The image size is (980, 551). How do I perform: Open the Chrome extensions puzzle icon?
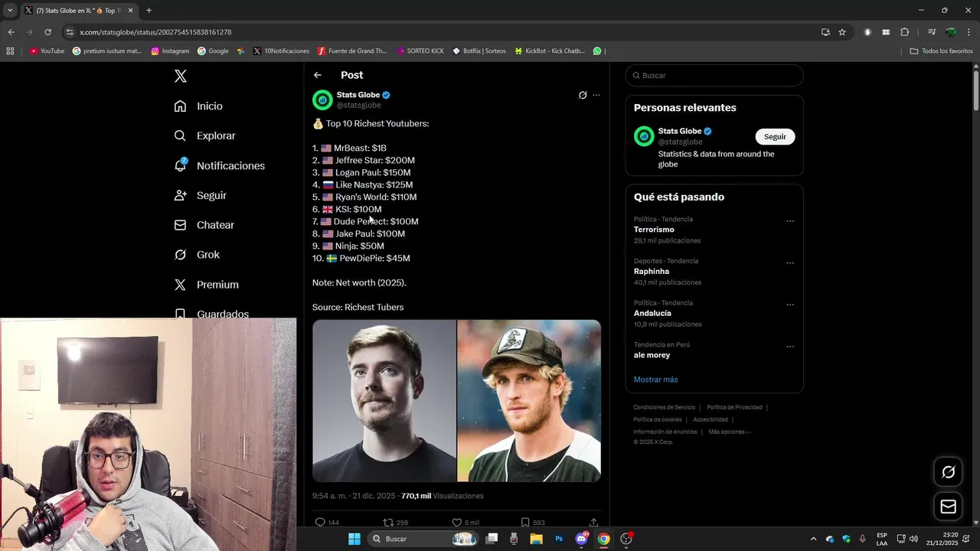point(904,32)
